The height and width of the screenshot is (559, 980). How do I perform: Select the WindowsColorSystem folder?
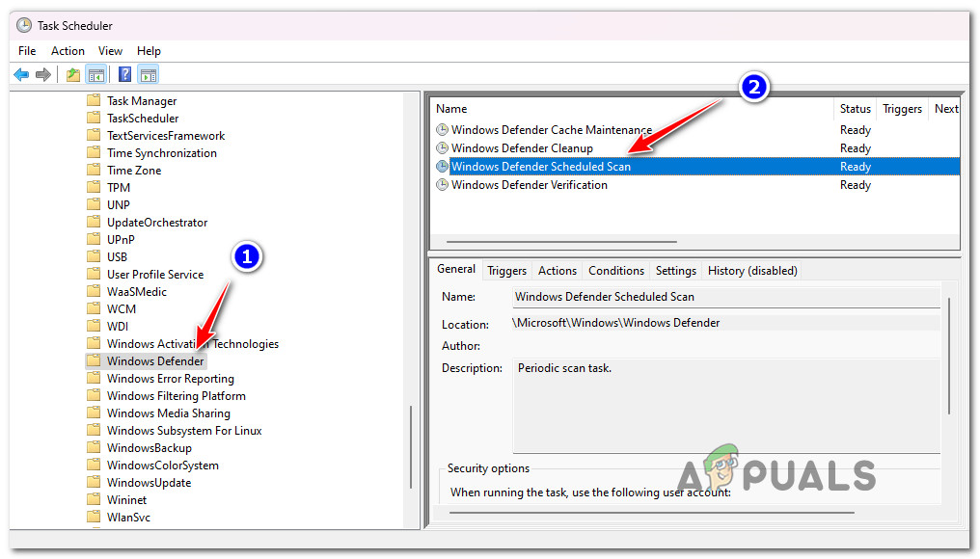click(162, 466)
